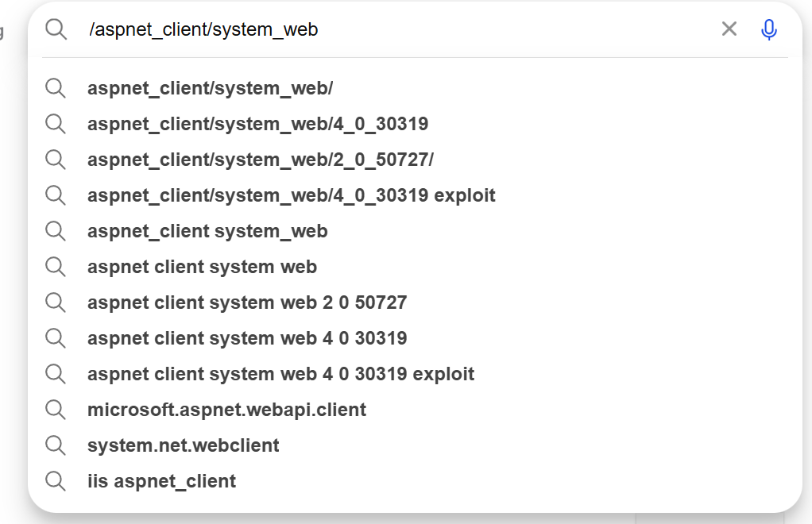Choose the "system.net.webclient" suggestion
Image resolution: width=812 pixels, height=524 pixels.
183,445
